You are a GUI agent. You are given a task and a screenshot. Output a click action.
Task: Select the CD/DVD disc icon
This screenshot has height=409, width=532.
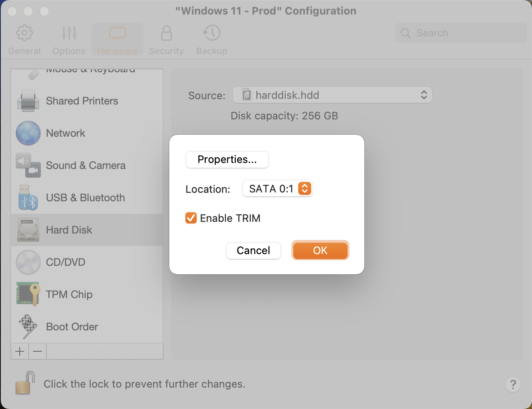(28, 262)
